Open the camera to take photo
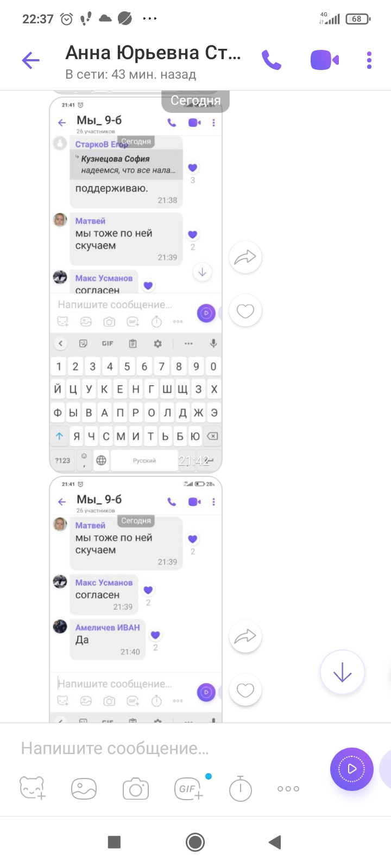 tap(136, 788)
